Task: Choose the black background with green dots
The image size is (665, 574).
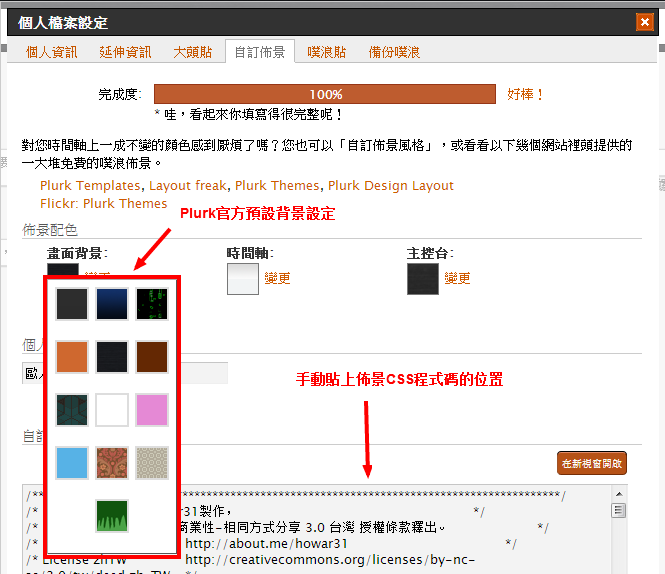Action: pyautogui.click(x=152, y=303)
